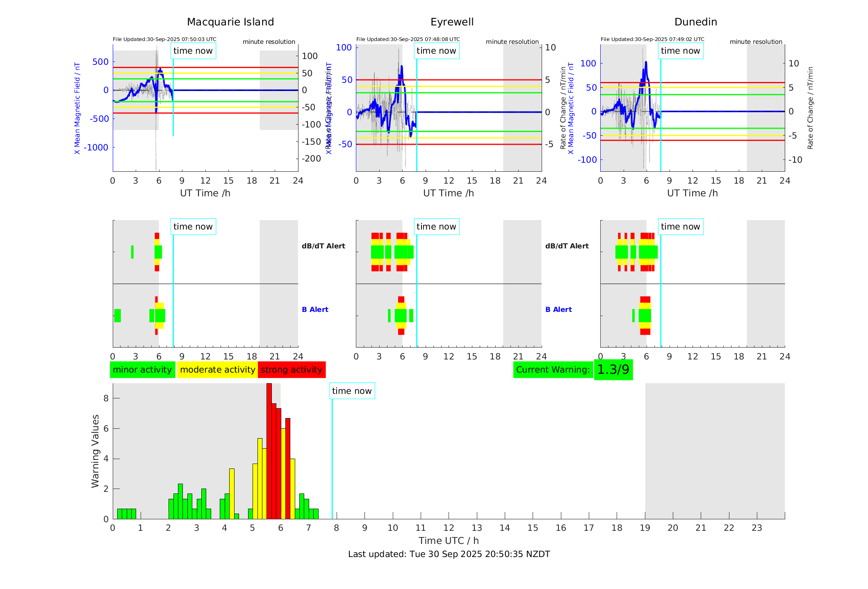Click time now label in Macquarie top plot
Screen dimensions: 868x589
(x=193, y=51)
